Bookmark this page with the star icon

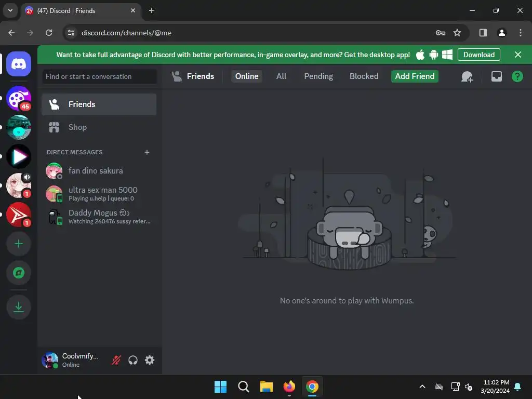click(457, 33)
